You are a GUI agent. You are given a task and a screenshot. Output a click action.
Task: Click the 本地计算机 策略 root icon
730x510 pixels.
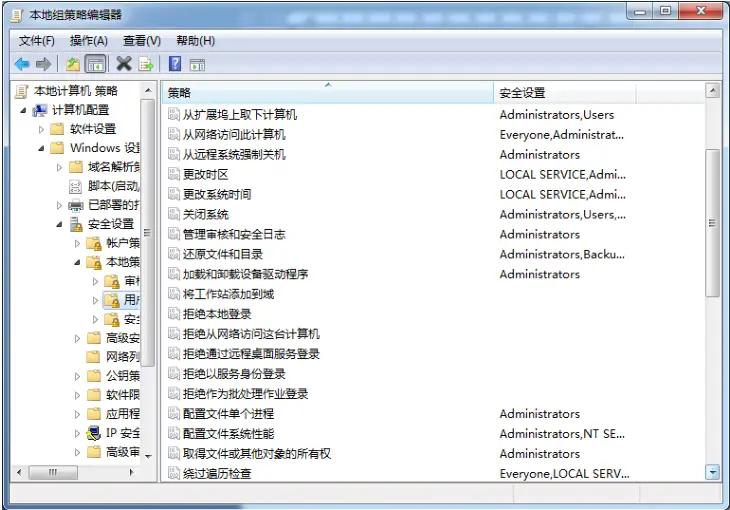(x=21, y=91)
